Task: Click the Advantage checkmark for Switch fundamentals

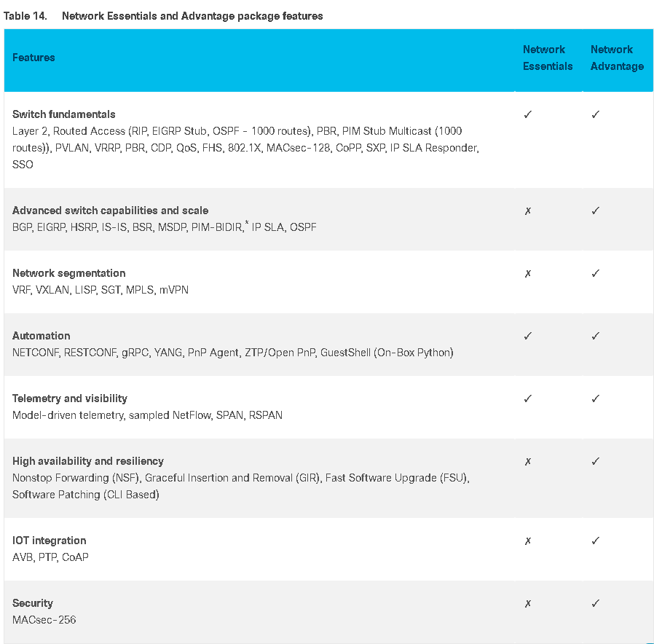Action: pyautogui.click(x=595, y=114)
